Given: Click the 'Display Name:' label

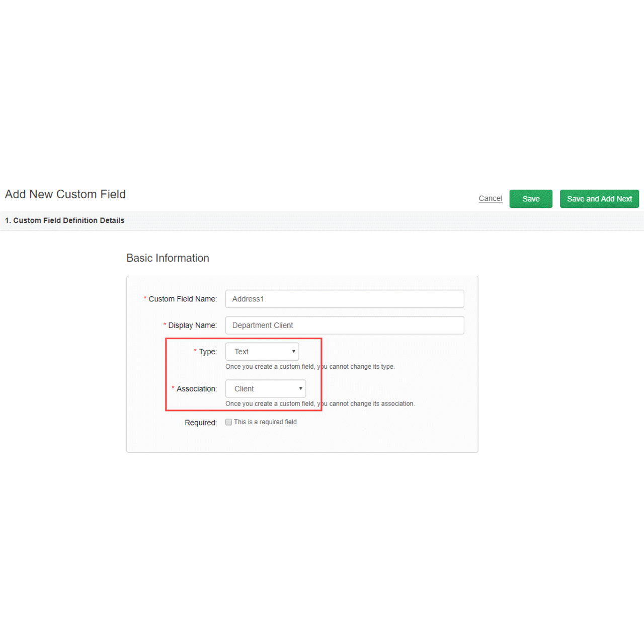Looking at the screenshot, I should 192,326.
